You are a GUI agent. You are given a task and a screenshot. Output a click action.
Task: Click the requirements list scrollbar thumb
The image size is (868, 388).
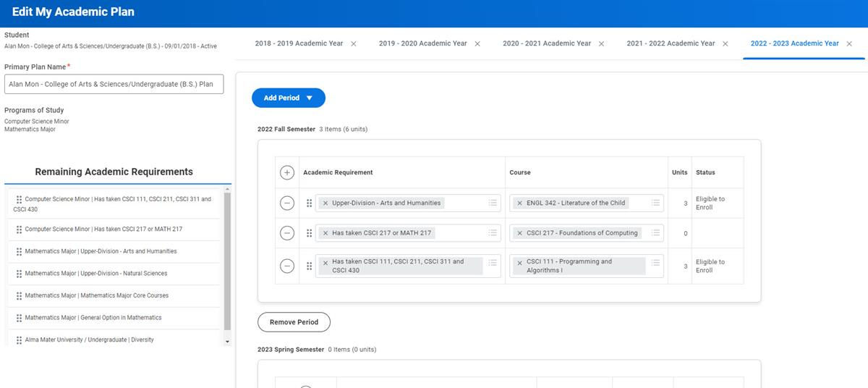228,262
